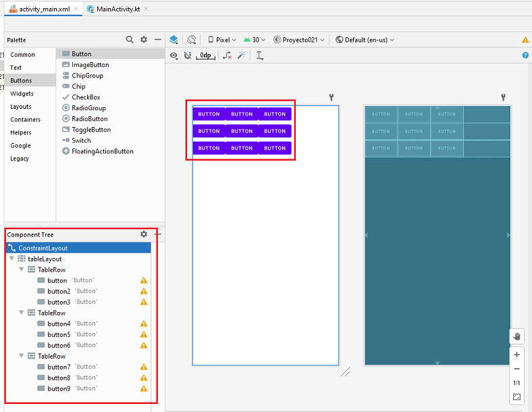Close the MainActivity.kt tab
Screen dimensions: 532x412
tap(146, 9)
